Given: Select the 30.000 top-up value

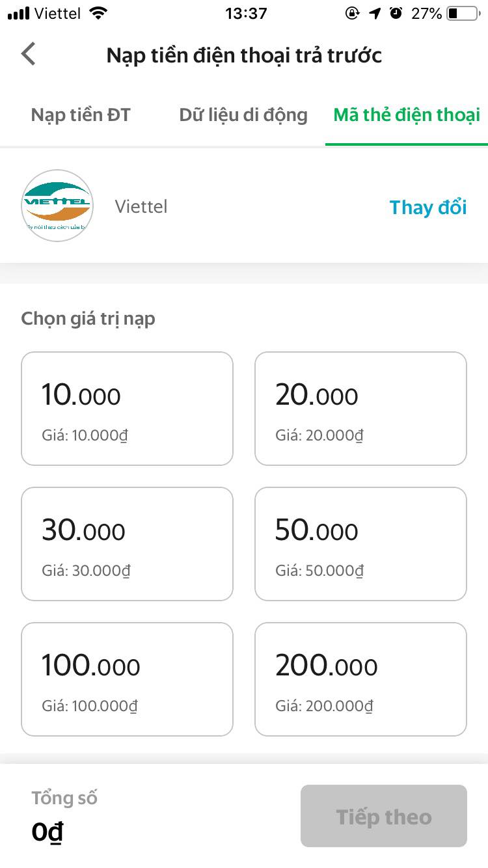Looking at the screenshot, I should point(127,544).
